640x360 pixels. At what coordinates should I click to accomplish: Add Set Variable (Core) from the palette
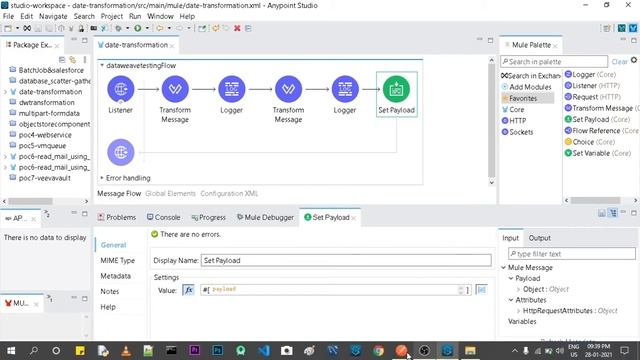click(x=598, y=153)
